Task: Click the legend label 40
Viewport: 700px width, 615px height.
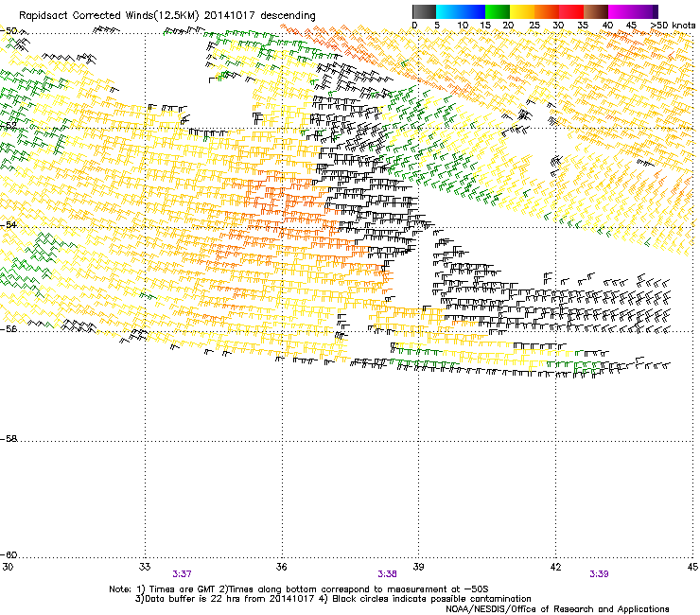Action: (607, 26)
